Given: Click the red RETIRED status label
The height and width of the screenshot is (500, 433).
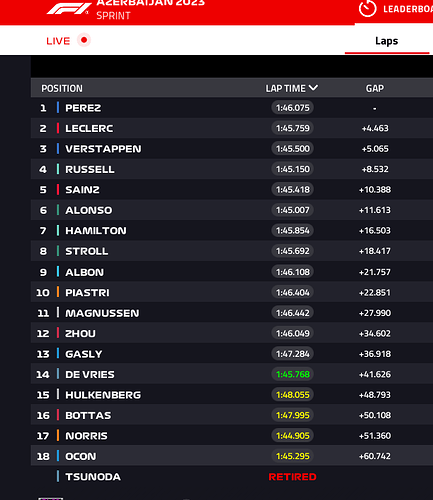Looking at the screenshot, I should [292, 477].
